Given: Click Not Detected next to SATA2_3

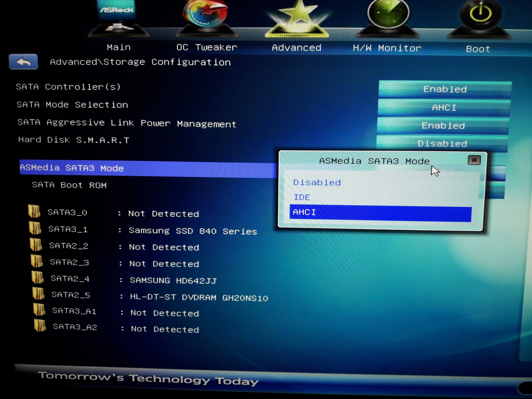Looking at the screenshot, I should (164, 264).
